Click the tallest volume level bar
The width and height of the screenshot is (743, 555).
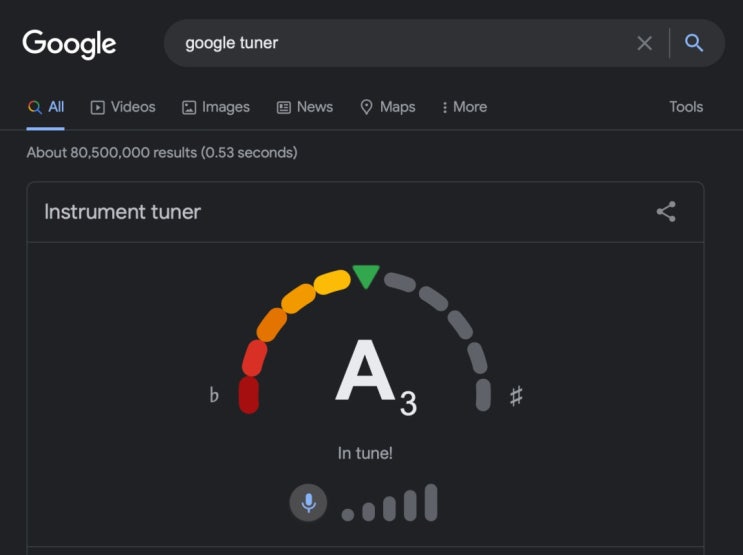click(x=431, y=502)
